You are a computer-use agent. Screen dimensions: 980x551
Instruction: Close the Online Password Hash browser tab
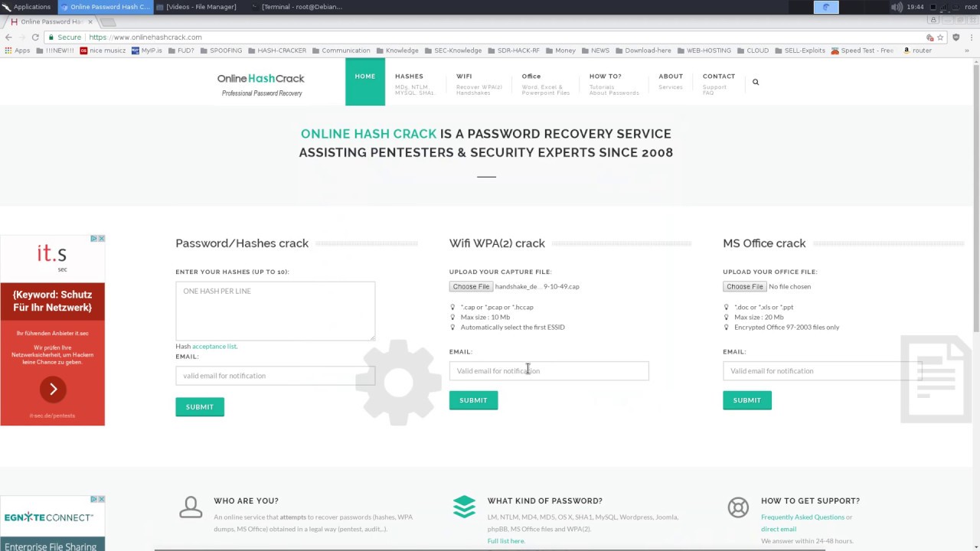[x=90, y=21]
